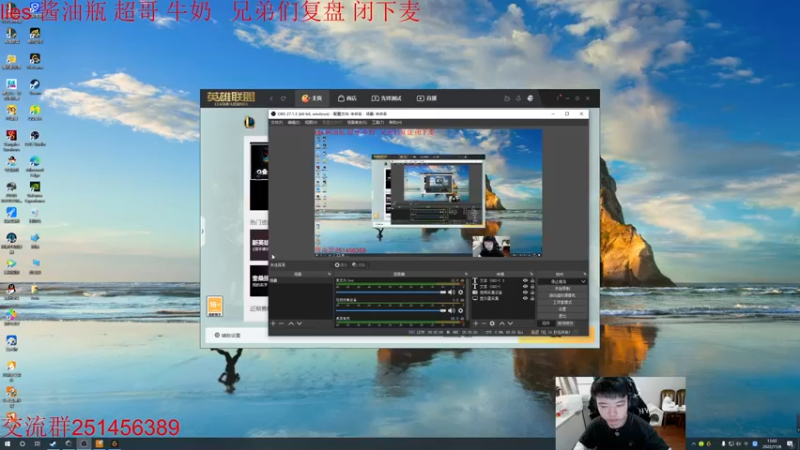Select the 视频采集设备 source row
Screen dimensions: 800x450
[x=503, y=292]
